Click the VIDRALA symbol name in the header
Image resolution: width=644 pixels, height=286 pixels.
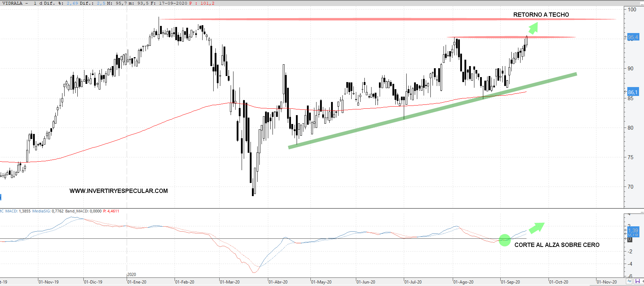tap(12, 3)
